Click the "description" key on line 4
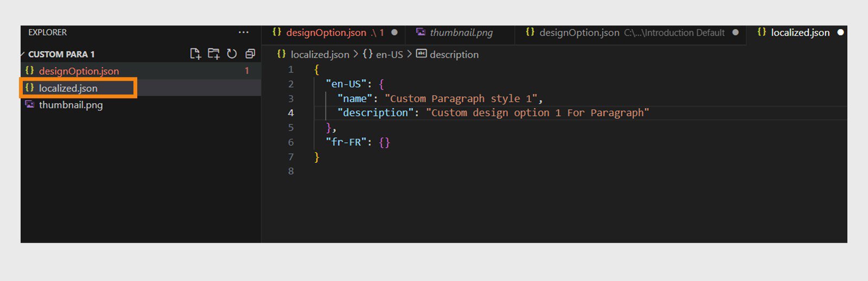Image resolution: width=868 pixels, height=281 pixels. [375, 113]
